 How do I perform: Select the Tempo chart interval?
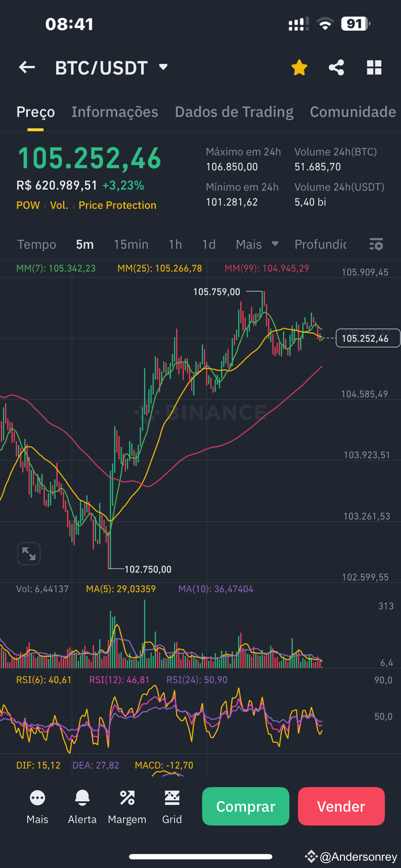coord(37,244)
